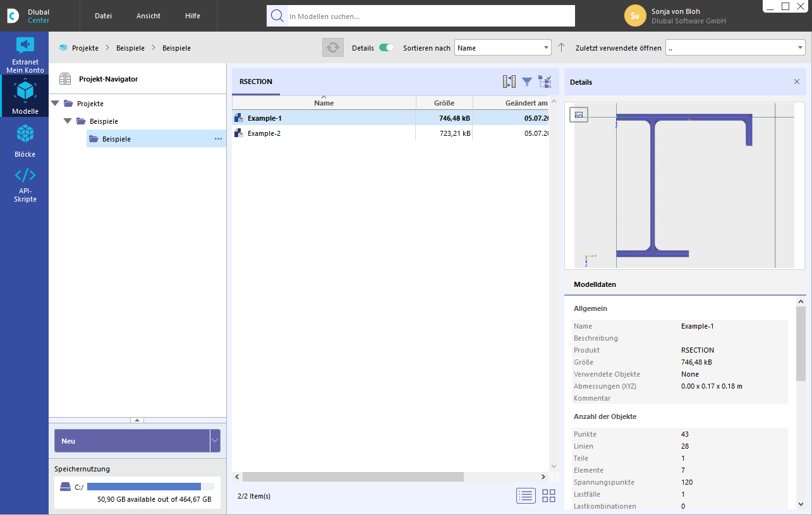This screenshot has height=515, width=812.
Task: Collapse the Projekte tree node
Action: point(55,103)
